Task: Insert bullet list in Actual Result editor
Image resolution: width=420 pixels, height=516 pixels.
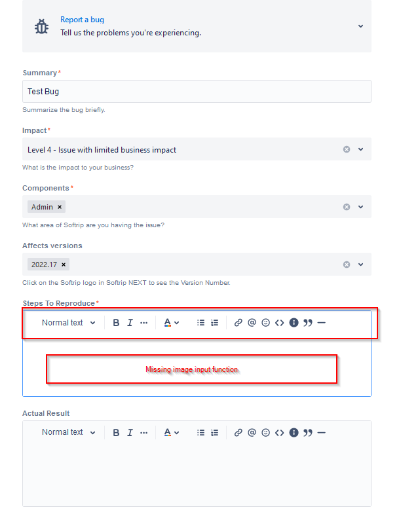Action: [200, 432]
